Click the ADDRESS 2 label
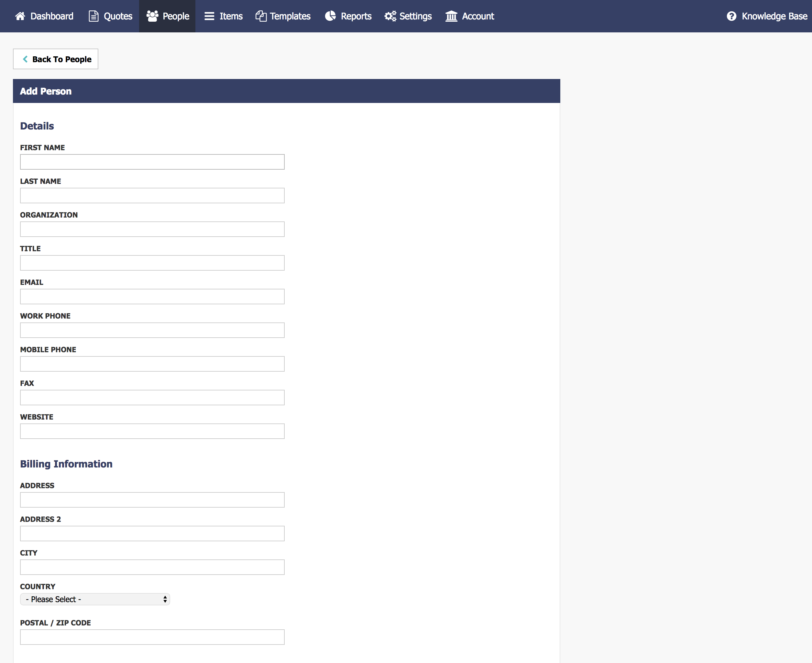The image size is (812, 663). (40, 519)
